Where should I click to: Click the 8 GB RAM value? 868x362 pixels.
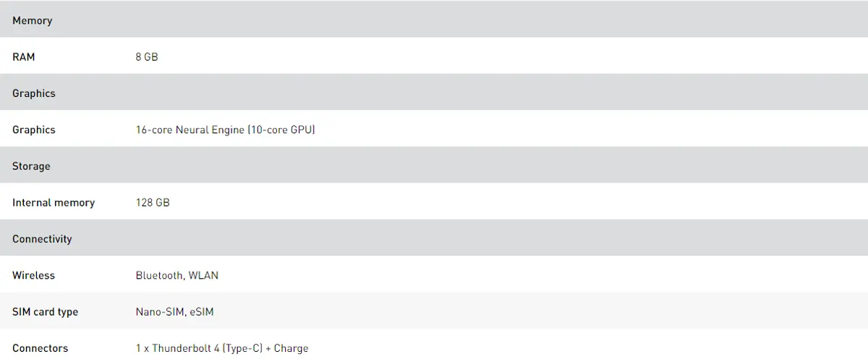click(x=147, y=56)
